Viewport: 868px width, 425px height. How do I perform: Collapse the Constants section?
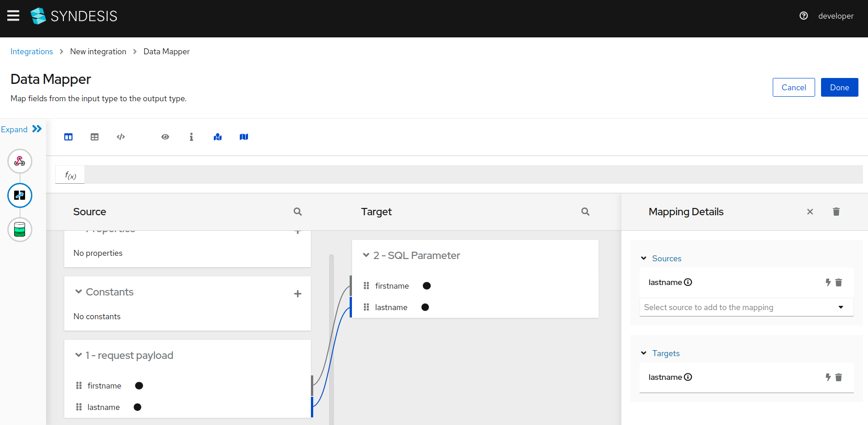78,292
